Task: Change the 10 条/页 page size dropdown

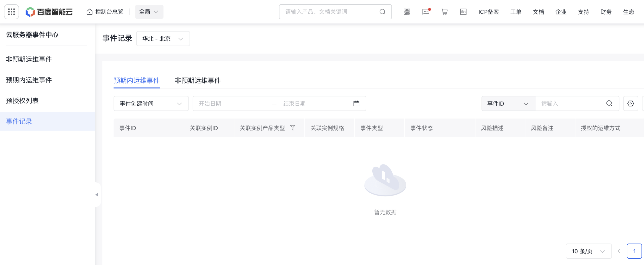Action: (588, 251)
